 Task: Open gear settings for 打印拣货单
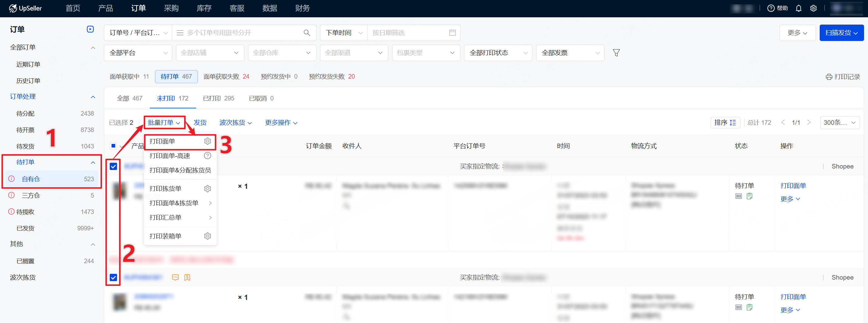(x=208, y=189)
